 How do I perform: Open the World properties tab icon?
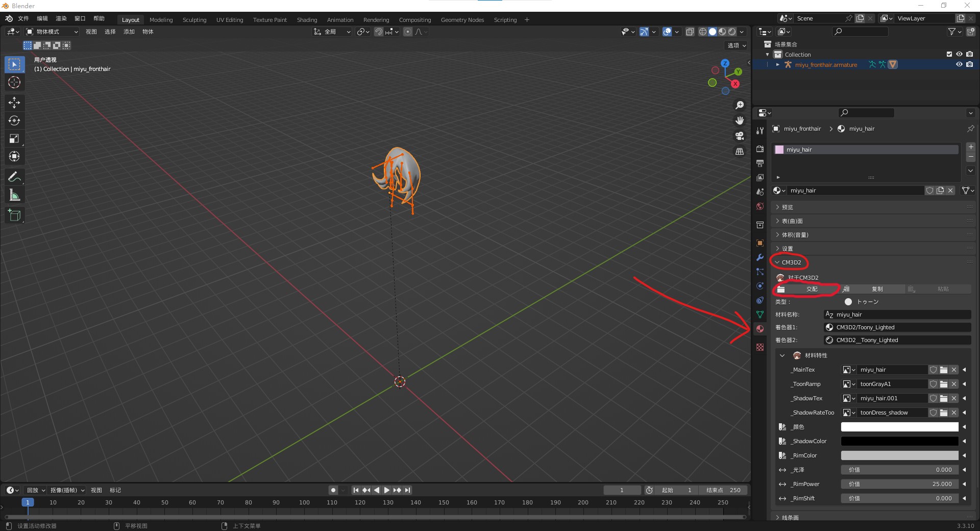pyautogui.click(x=760, y=206)
